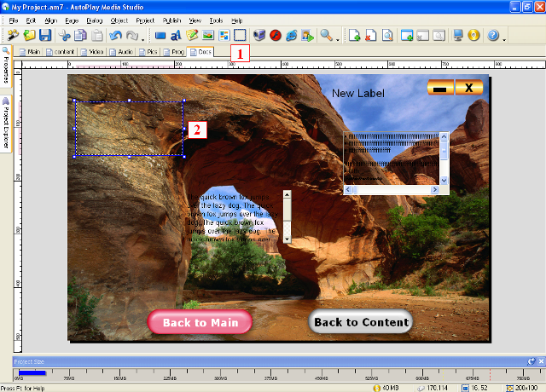Click the Undo arrow icon

[x=116, y=36]
